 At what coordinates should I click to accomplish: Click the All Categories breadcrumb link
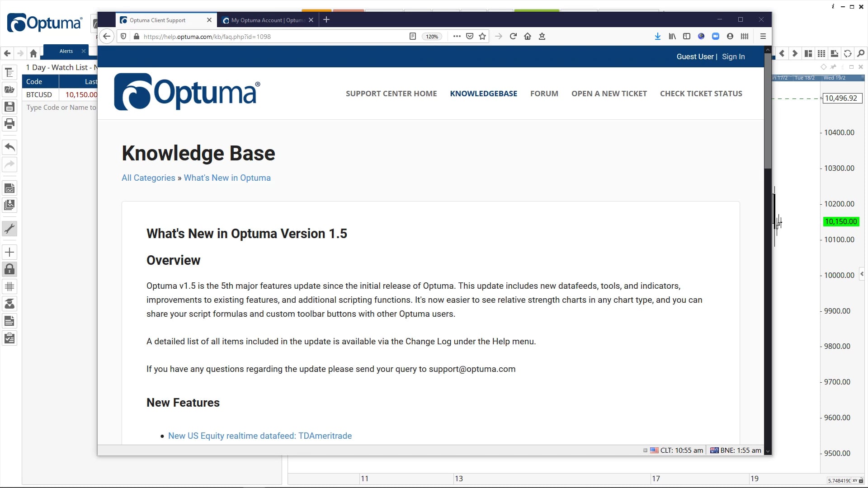[x=148, y=178]
